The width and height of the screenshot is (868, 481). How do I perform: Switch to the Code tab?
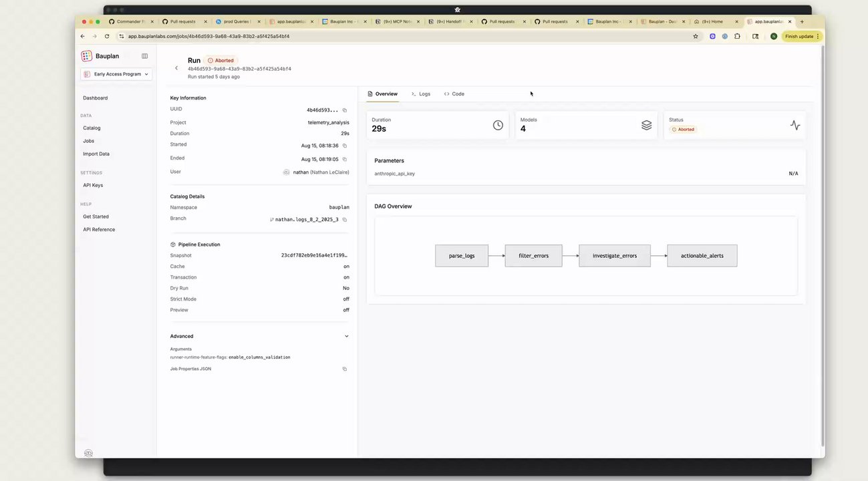454,94
